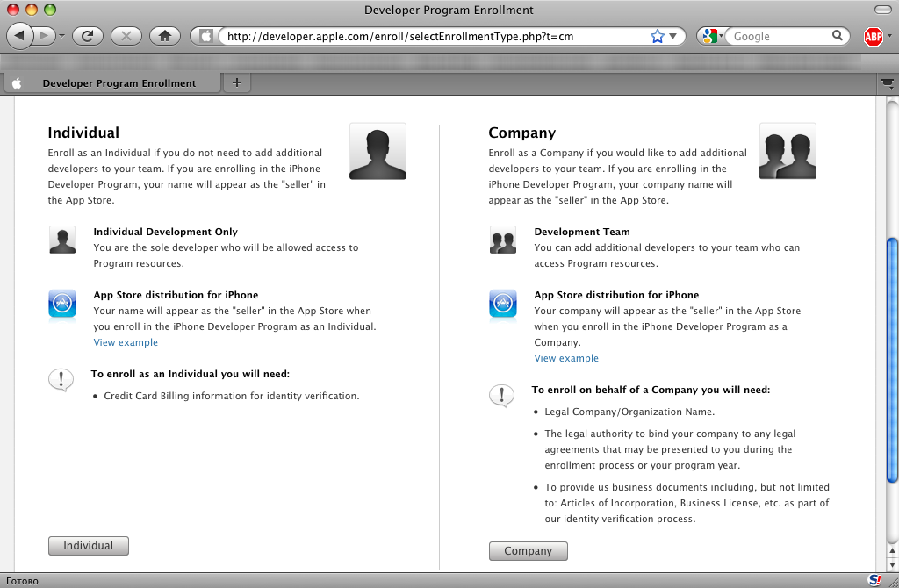
Task: Open the list all tabs button
Action: click(888, 83)
